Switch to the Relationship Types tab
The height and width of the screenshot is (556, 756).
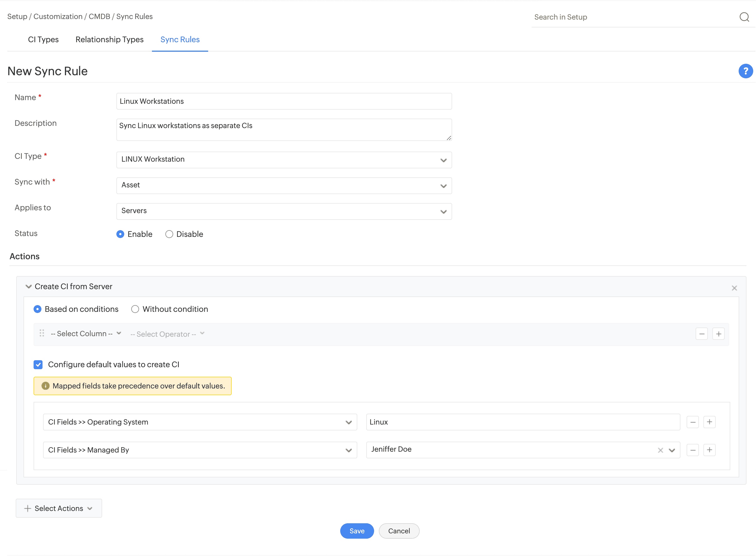coord(109,39)
